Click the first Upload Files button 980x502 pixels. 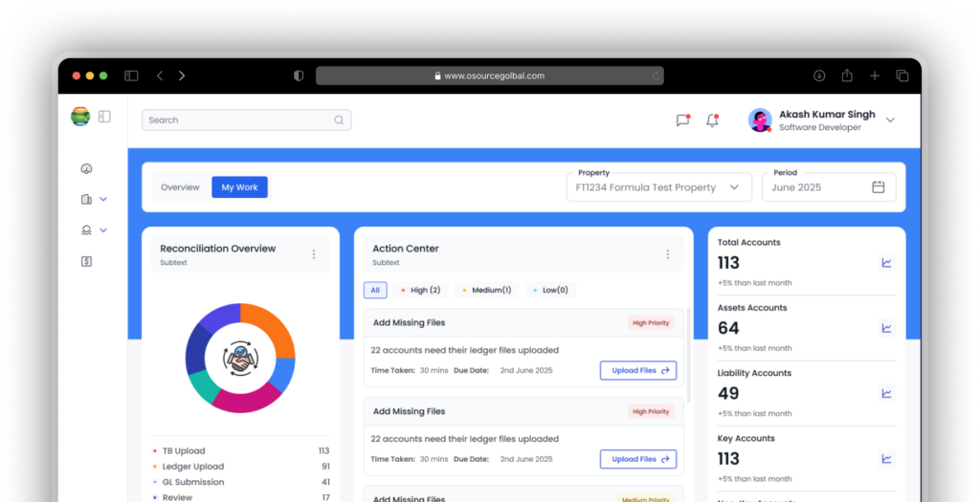pos(637,370)
